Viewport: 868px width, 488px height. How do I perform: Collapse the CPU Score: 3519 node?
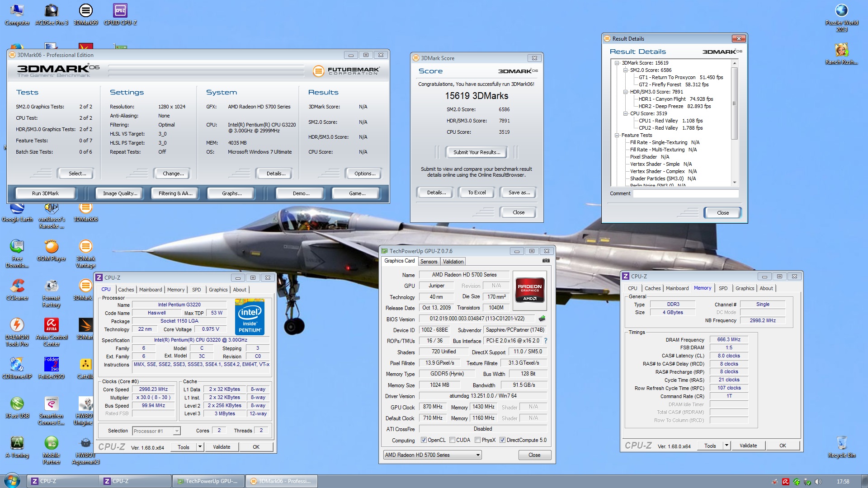coord(626,113)
